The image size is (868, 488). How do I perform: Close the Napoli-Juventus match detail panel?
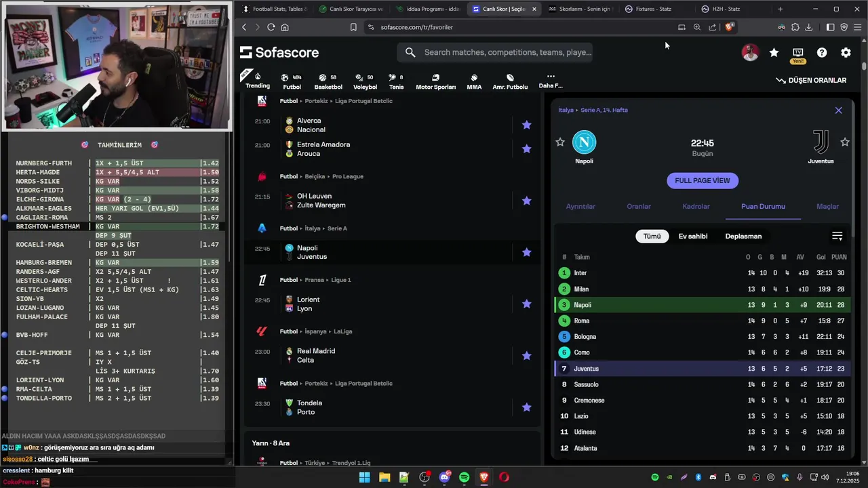(x=838, y=110)
